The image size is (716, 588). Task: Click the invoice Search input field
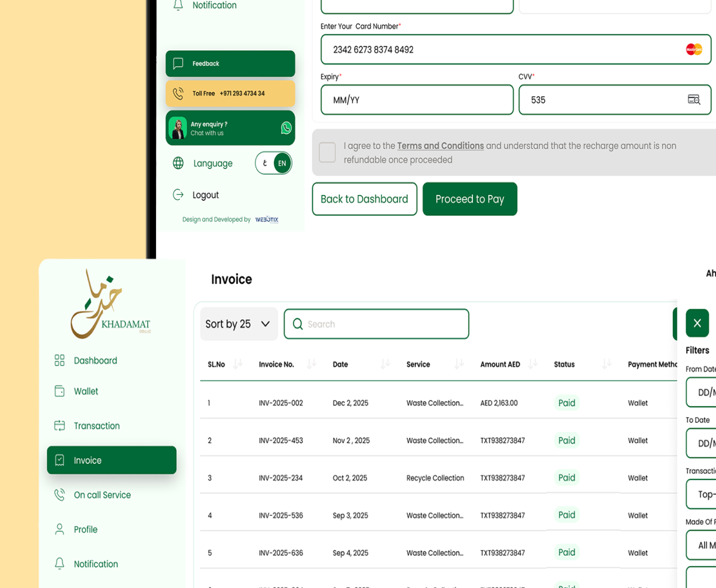pos(376,324)
